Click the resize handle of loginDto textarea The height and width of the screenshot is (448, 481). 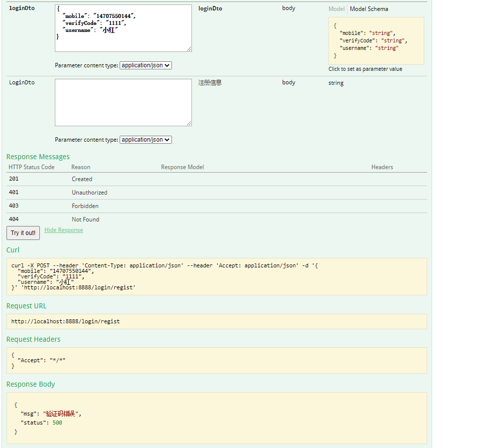pos(189,49)
